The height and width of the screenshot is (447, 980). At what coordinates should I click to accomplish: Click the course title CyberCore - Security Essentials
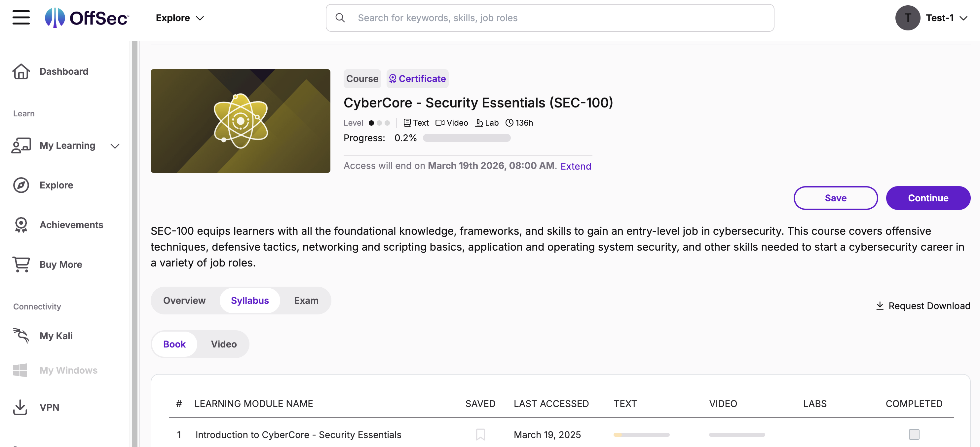478,102
